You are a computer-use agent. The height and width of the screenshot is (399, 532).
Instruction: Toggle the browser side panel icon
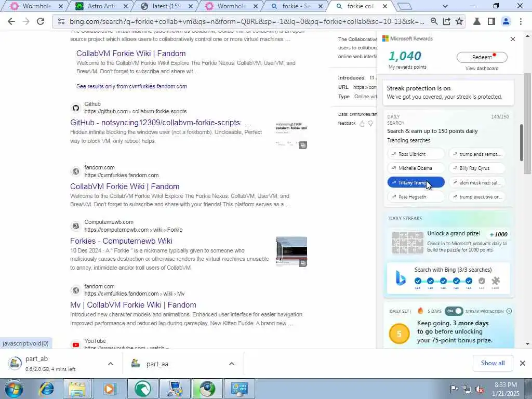(x=491, y=21)
